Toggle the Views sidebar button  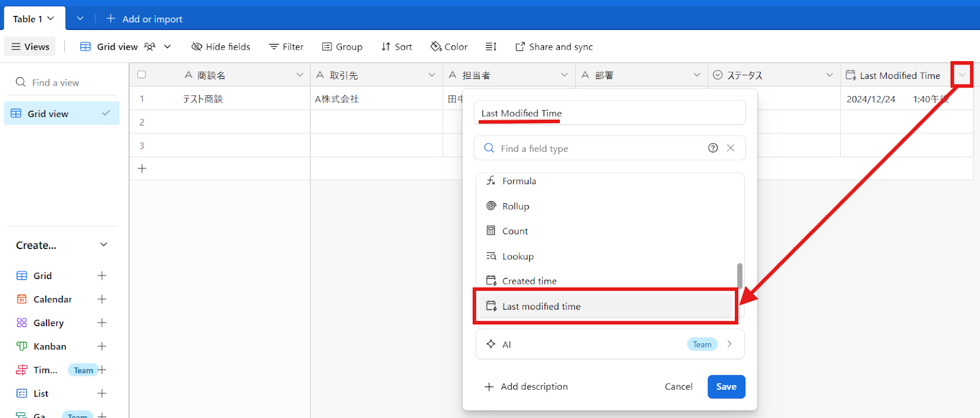coord(30,47)
